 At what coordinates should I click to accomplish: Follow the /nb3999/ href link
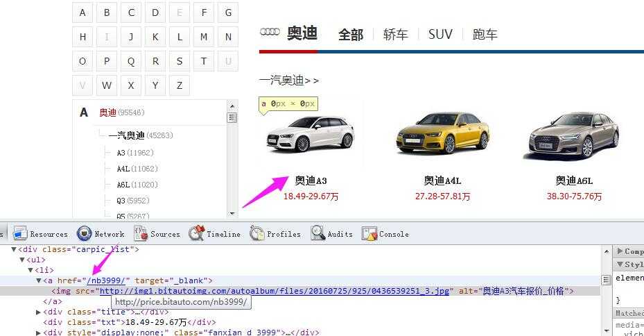(106, 280)
